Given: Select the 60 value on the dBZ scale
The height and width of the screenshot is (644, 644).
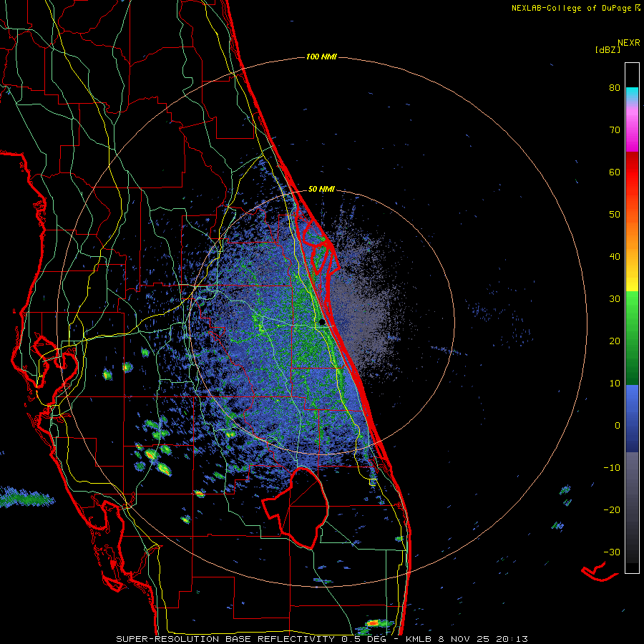Looking at the screenshot, I should click(x=615, y=172).
